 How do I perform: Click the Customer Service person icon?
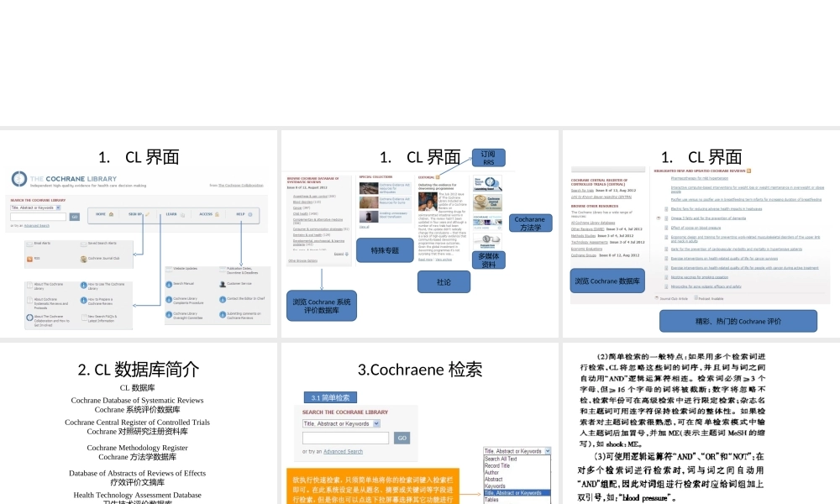tap(223, 285)
